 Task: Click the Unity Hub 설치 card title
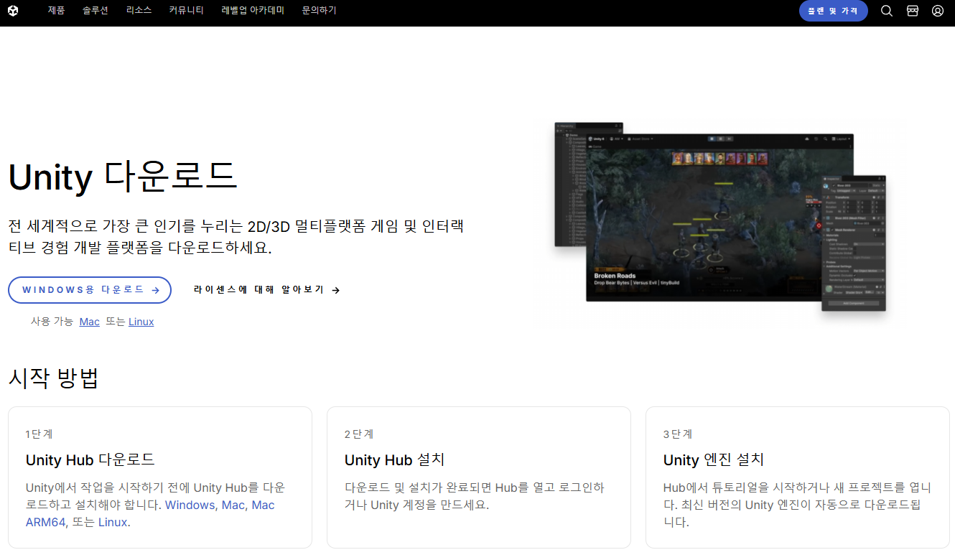pyautogui.click(x=395, y=459)
